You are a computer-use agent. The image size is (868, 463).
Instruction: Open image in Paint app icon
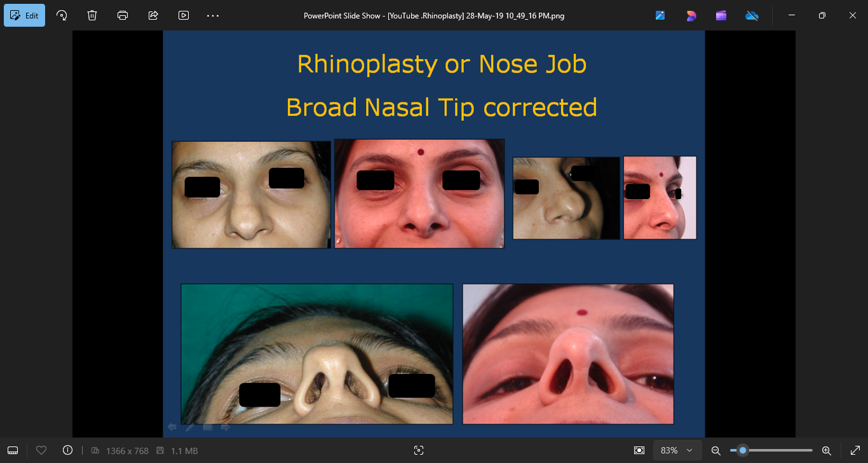pyautogui.click(x=660, y=15)
